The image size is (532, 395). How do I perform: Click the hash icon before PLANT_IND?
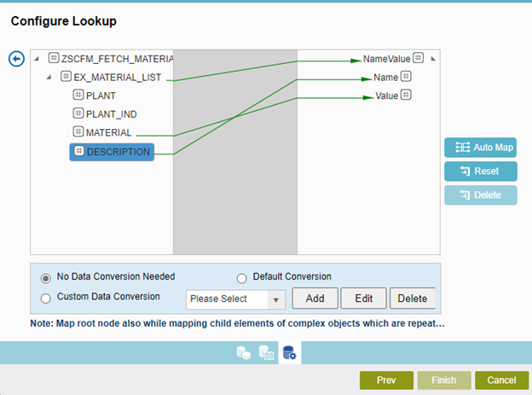click(78, 113)
